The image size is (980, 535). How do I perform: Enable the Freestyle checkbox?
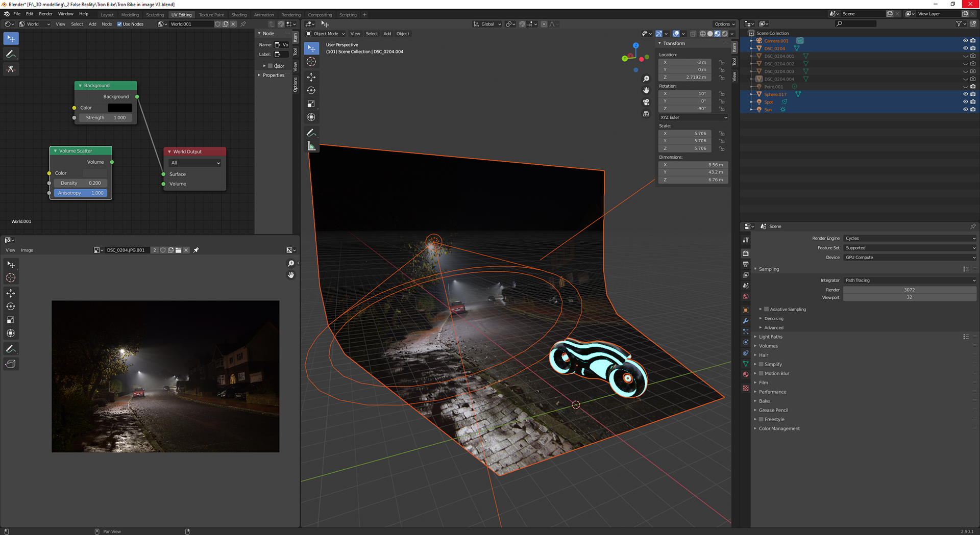pyautogui.click(x=761, y=419)
